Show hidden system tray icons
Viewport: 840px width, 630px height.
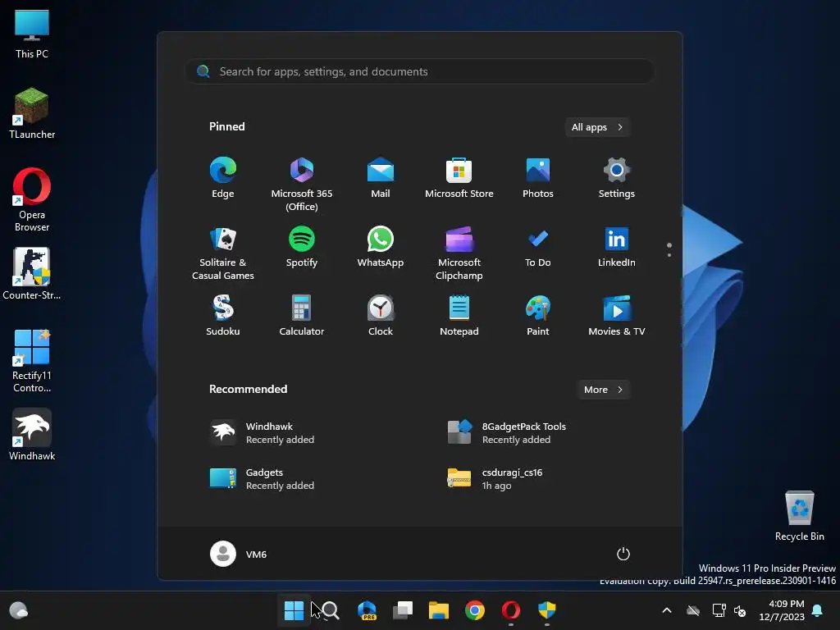point(667,610)
